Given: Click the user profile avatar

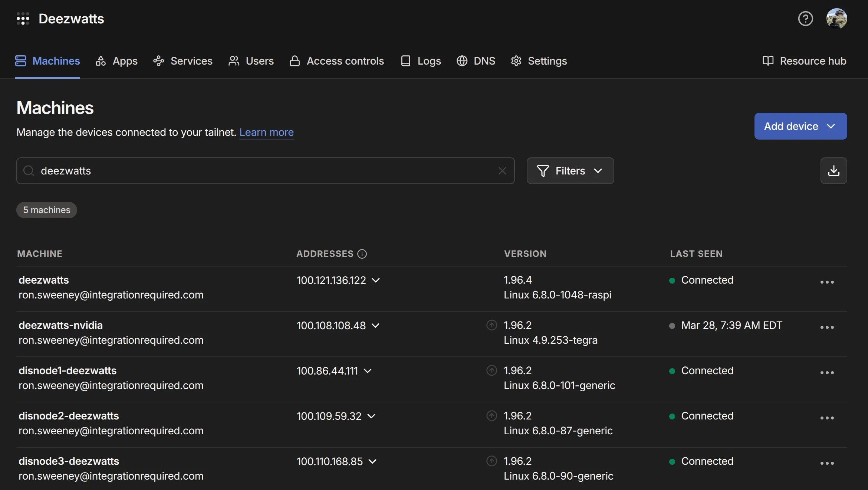Looking at the screenshot, I should tap(836, 19).
